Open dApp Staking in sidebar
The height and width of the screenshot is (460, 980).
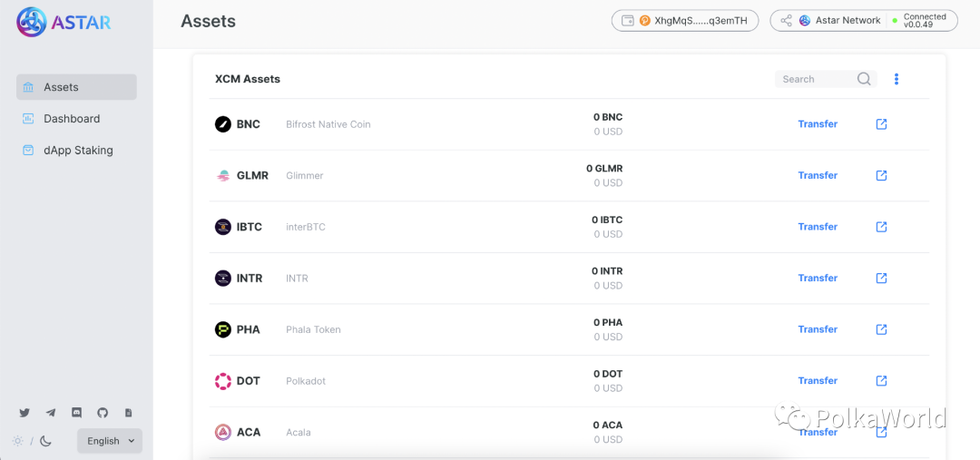[78, 151]
